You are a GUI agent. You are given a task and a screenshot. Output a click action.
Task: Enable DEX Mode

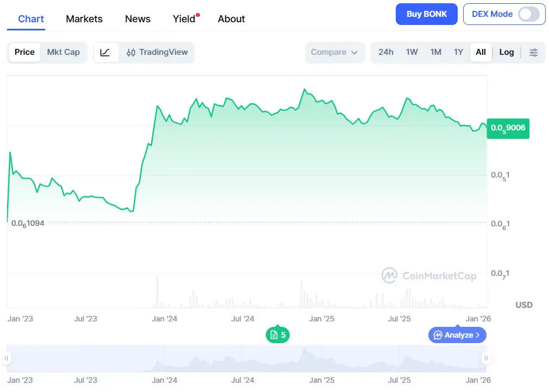pos(528,14)
